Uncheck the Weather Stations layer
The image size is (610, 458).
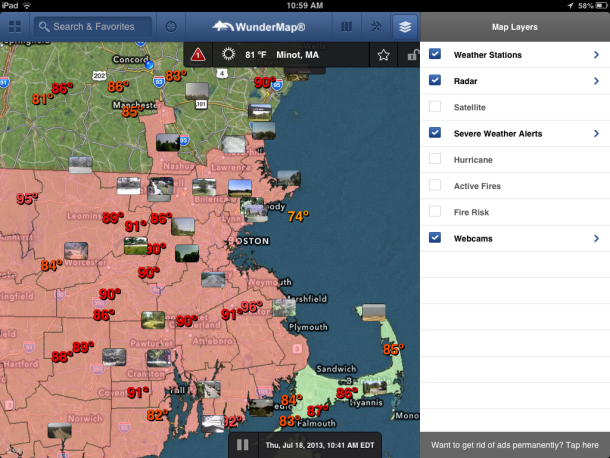pyautogui.click(x=435, y=54)
